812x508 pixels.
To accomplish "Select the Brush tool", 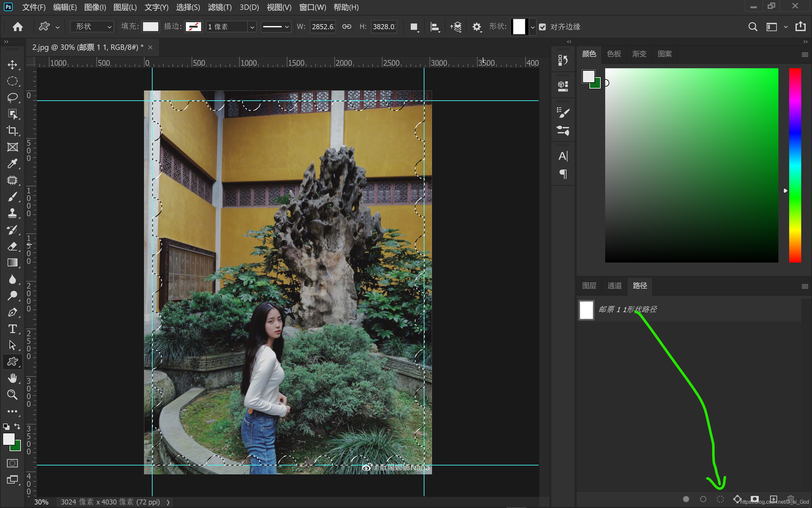I will 12,197.
